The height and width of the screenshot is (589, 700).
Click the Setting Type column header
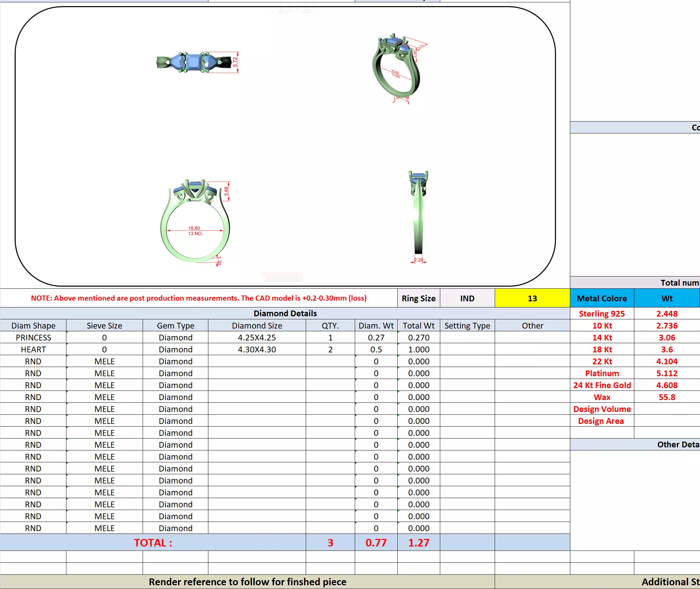tap(467, 325)
